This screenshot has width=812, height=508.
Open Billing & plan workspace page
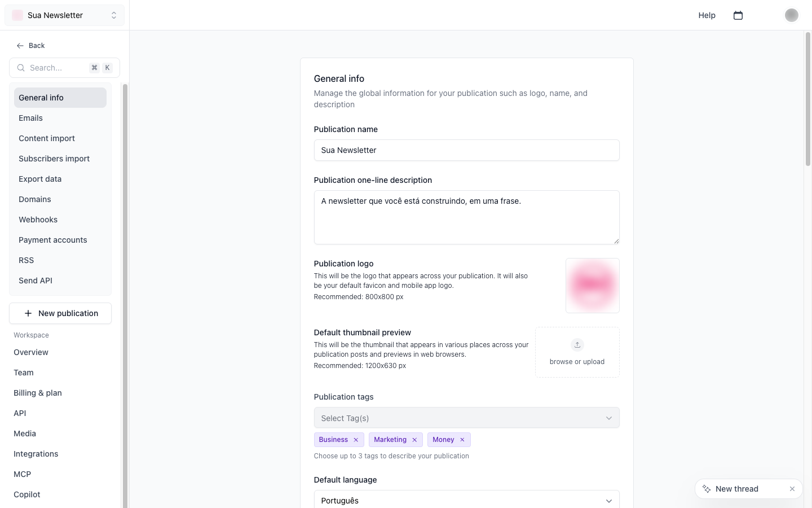pyautogui.click(x=38, y=393)
